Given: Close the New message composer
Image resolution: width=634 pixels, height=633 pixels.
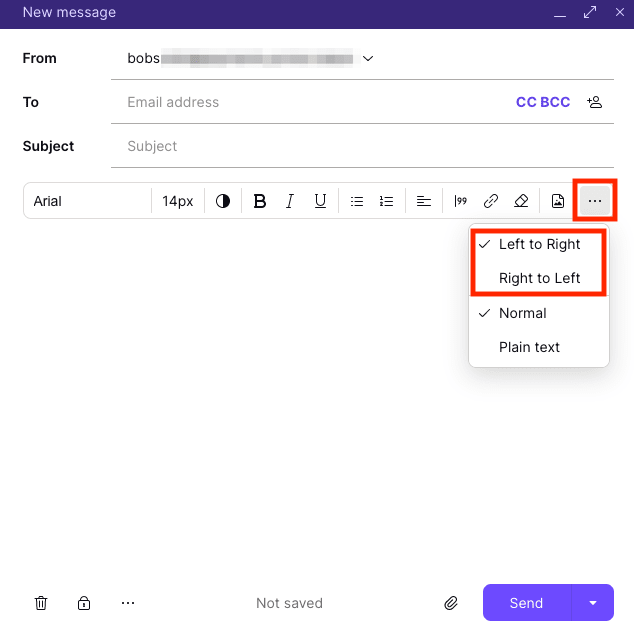Looking at the screenshot, I should 620,12.
